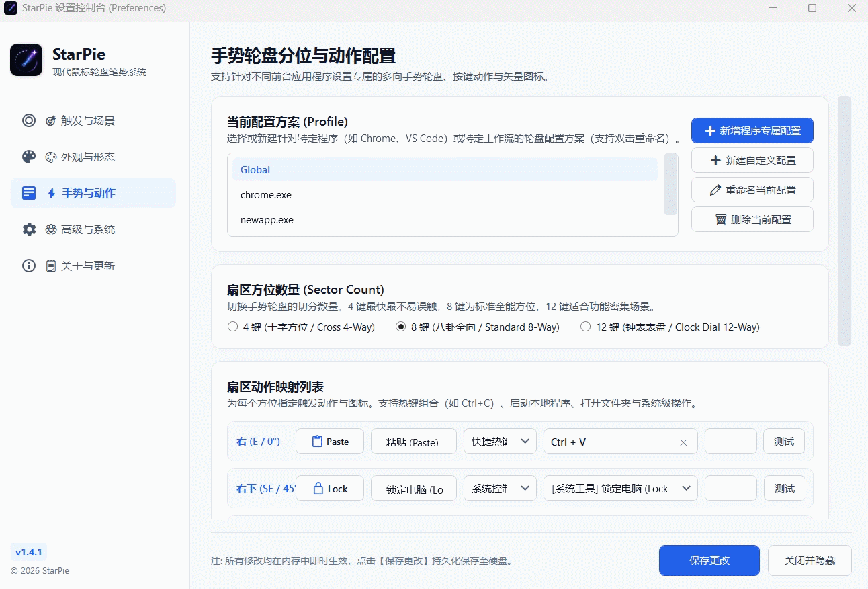Screen dimensions: 868x589
Task: Clear the Ctrl + V hotkey with X
Action: point(683,442)
